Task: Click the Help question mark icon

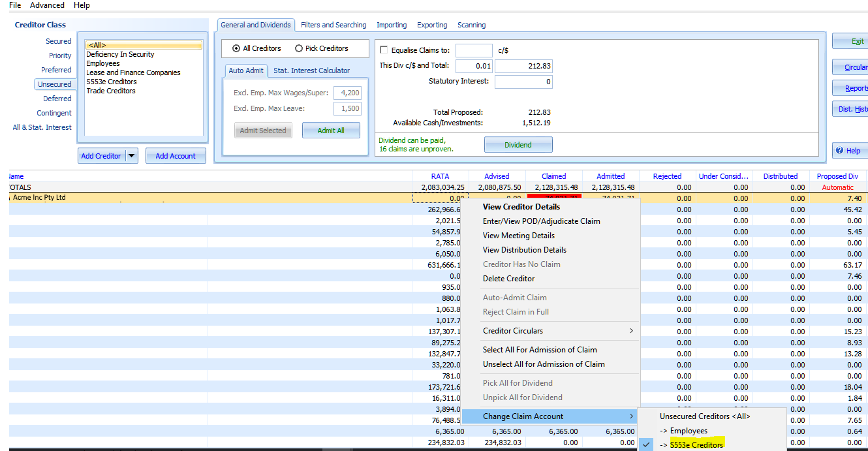Action: pos(841,151)
